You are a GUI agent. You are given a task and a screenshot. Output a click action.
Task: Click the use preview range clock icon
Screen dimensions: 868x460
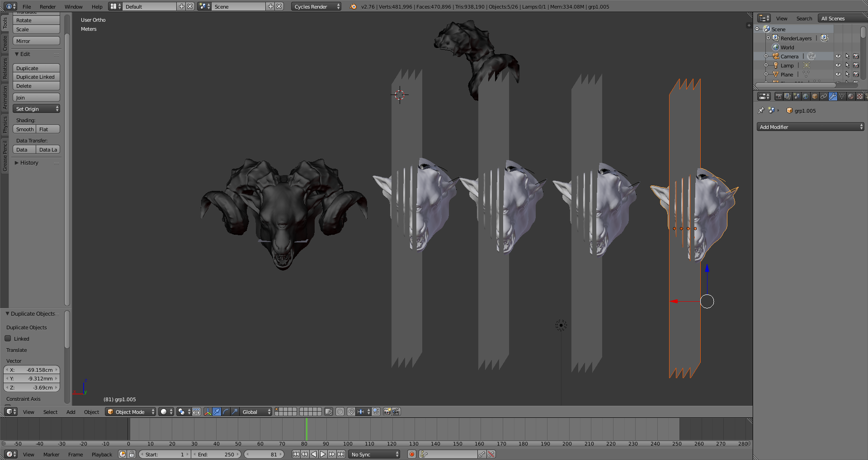123,454
